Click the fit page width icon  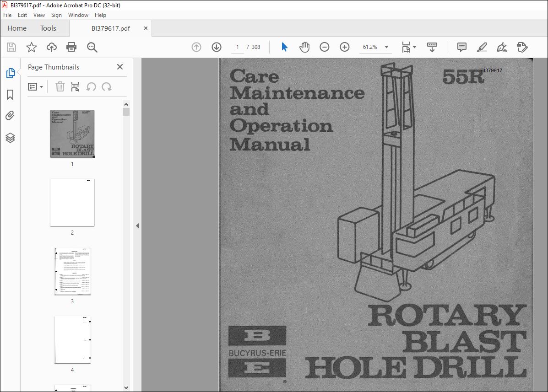(406, 47)
